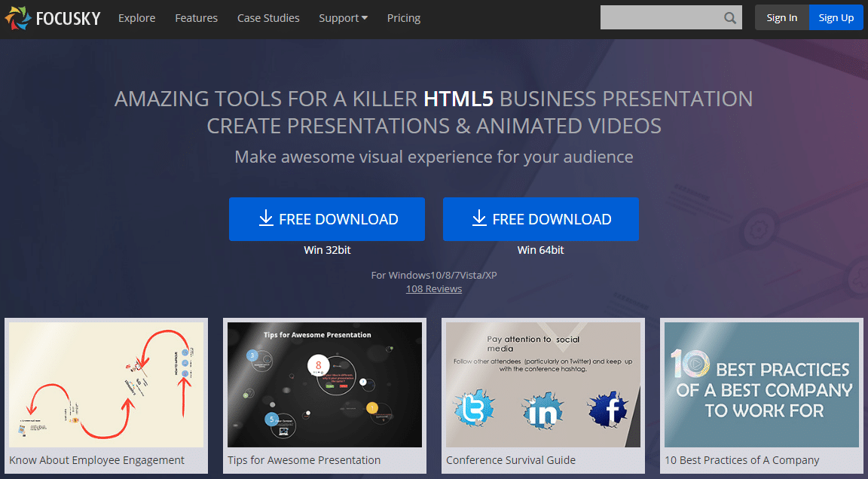Image resolution: width=868 pixels, height=479 pixels.
Task: Open the Support dropdown menu
Action: pos(343,17)
